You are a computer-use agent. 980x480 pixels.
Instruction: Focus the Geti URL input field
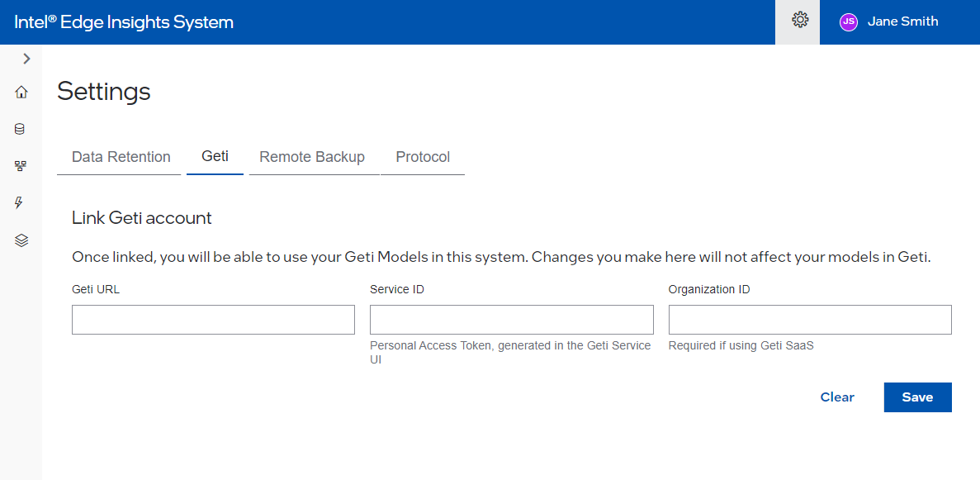(x=213, y=320)
